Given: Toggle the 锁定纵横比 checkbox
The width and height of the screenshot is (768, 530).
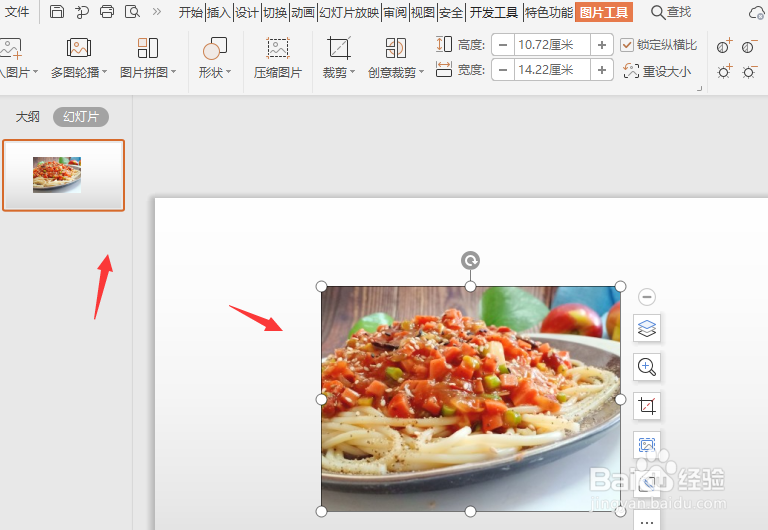Looking at the screenshot, I should click(x=626, y=45).
